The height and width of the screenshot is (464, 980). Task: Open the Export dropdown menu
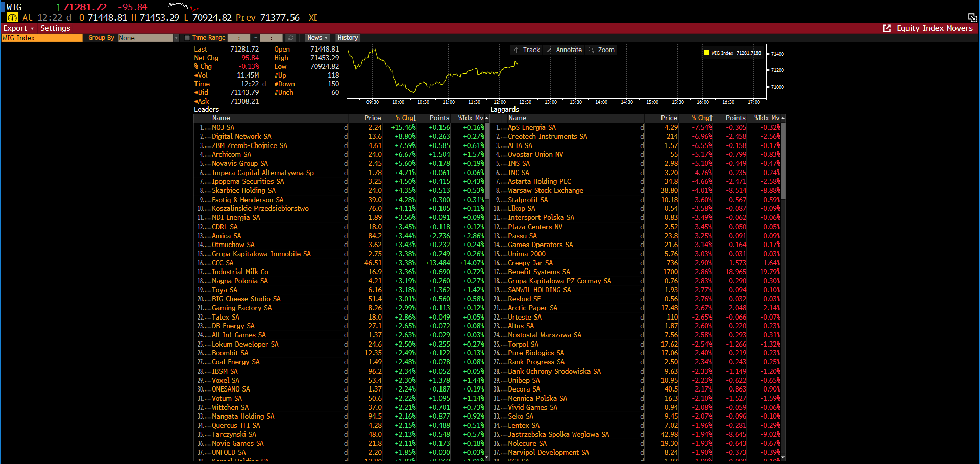18,28
